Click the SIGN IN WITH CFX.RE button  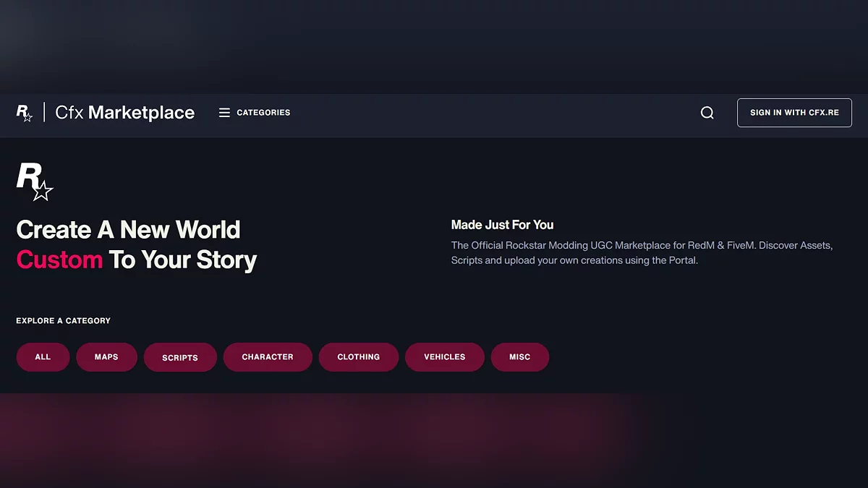[794, 113]
